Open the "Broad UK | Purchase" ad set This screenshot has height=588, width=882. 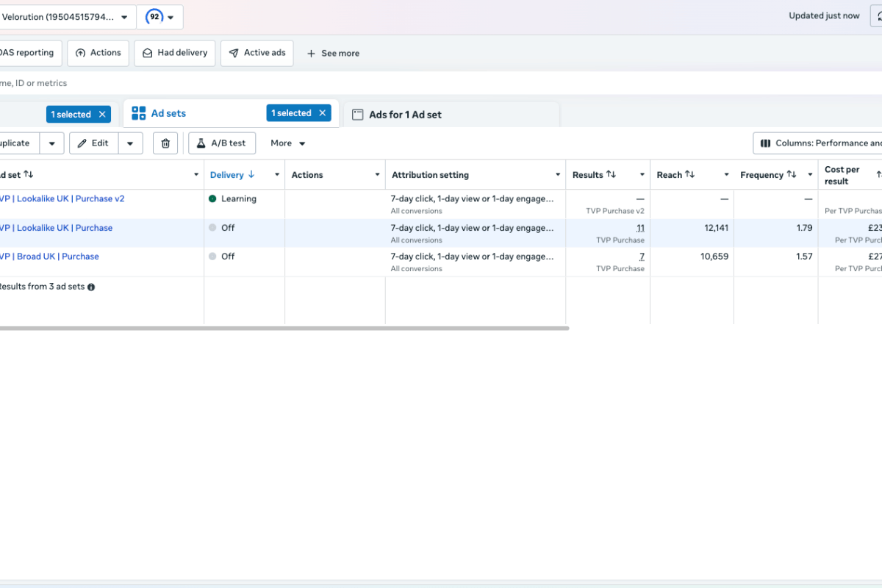click(x=49, y=257)
